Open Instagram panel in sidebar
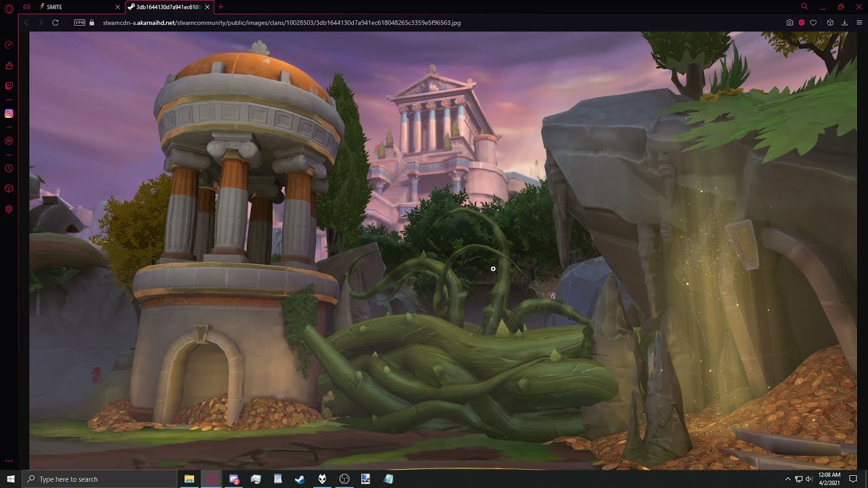Image resolution: width=868 pixels, height=488 pixels. 9,113
